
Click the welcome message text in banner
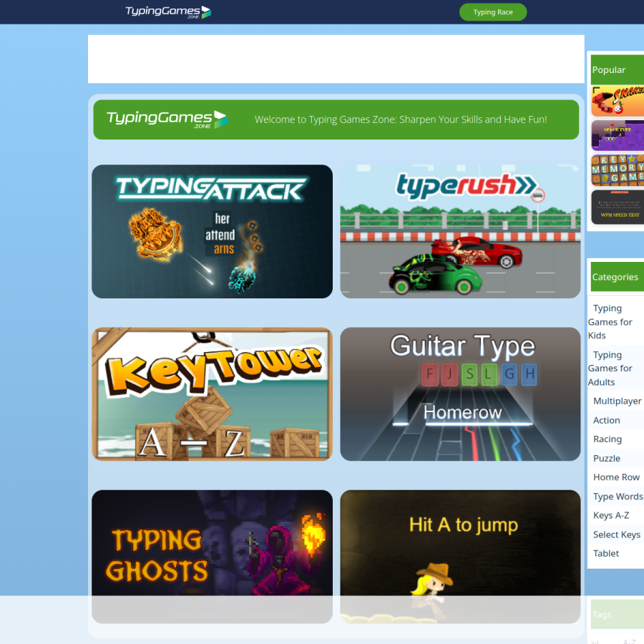(x=401, y=119)
